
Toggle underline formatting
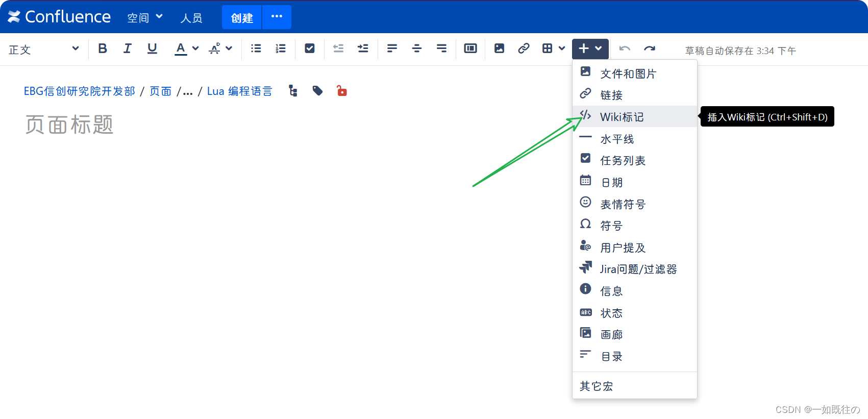(x=152, y=48)
